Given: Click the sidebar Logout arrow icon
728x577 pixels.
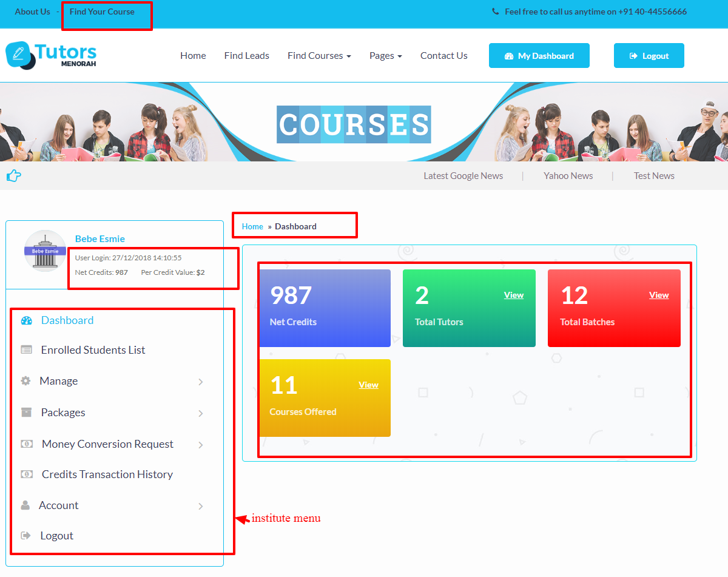Looking at the screenshot, I should click(26, 536).
